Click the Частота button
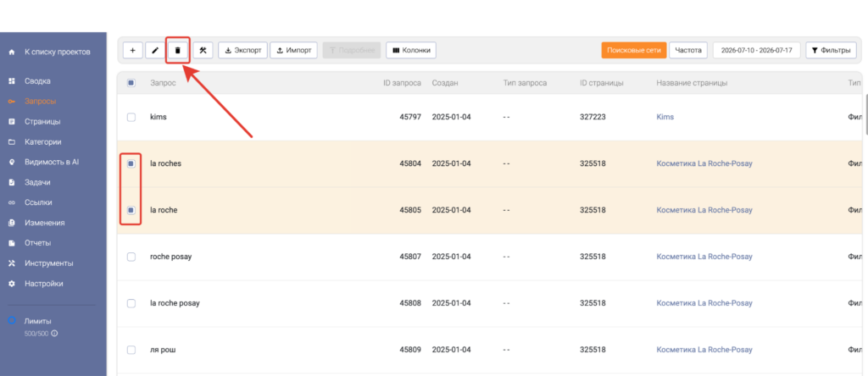The width and height of the screenshot is (868, 376). pyautogui.click(x=688, y=50)
